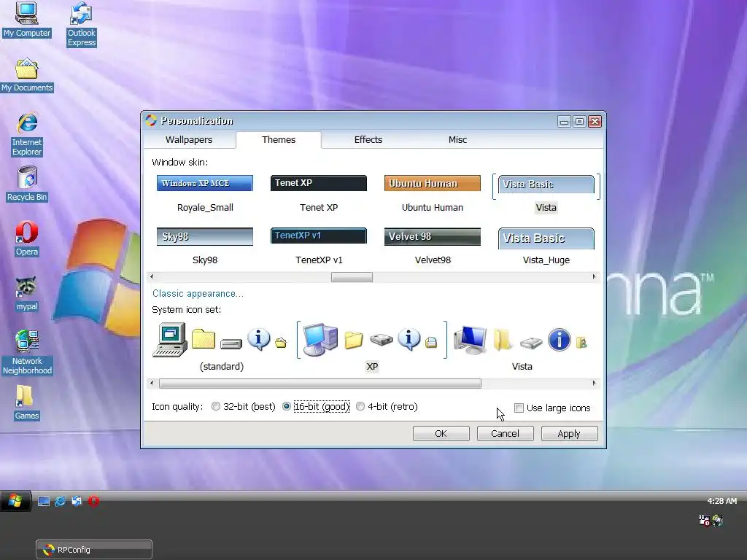
Task: Switch to the Misc tab
Action: 457,139
